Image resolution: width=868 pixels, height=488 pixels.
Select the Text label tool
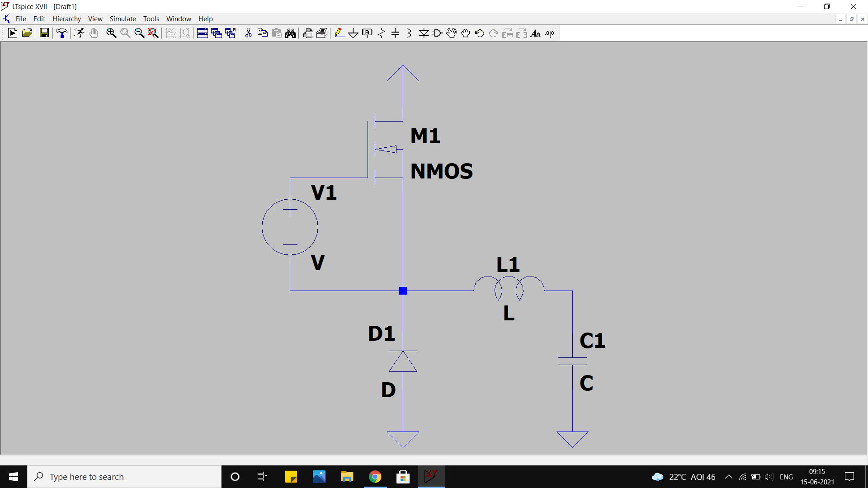(x=535, y=33)
